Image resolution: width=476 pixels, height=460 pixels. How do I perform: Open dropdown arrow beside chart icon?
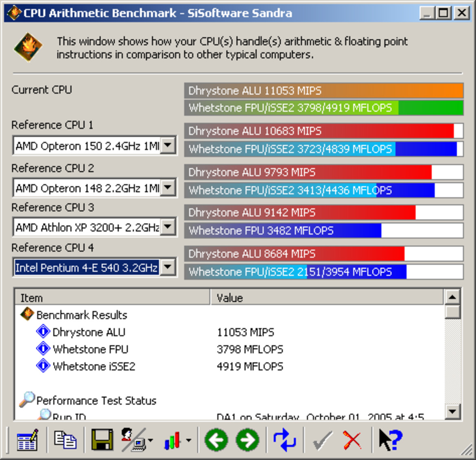[188, 440]
